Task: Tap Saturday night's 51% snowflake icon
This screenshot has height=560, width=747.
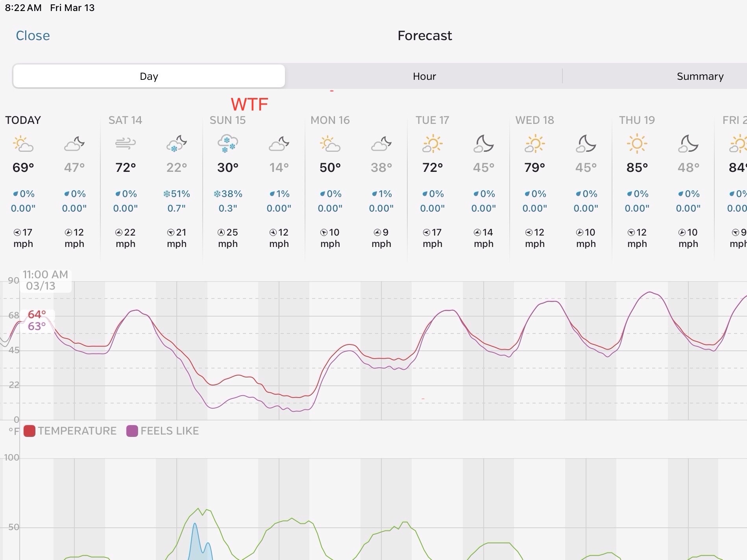Action: pos(167,194)
